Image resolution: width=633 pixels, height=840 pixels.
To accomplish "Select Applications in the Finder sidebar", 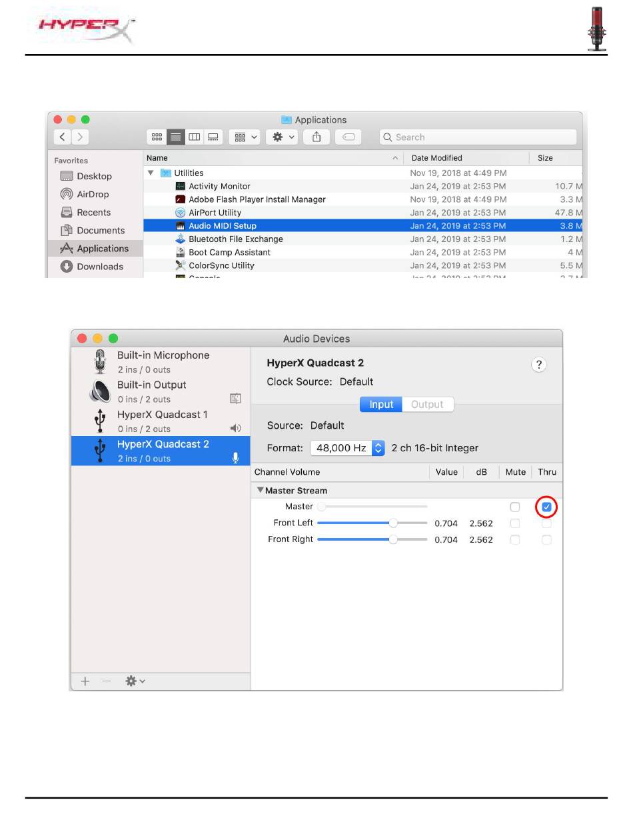I will point(95,248).
